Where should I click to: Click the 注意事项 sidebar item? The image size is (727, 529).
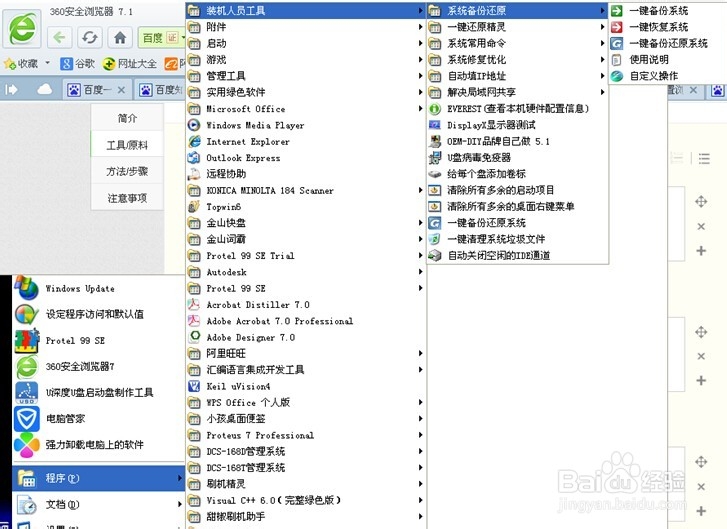click(127, 198)
